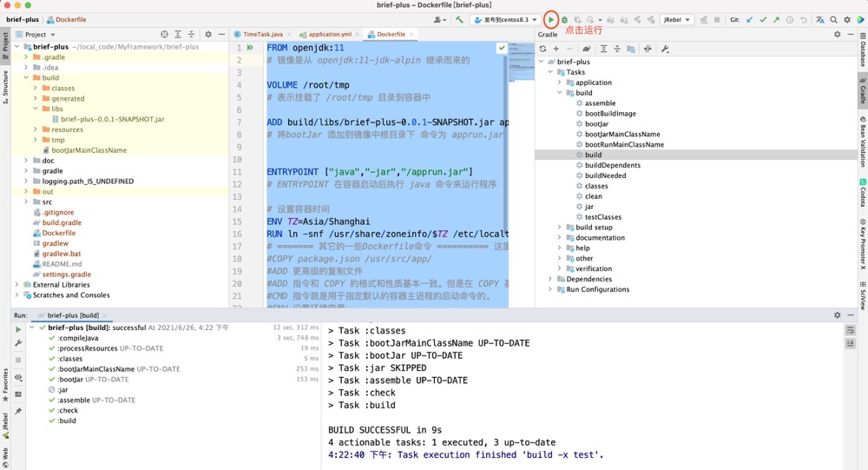The image size is (868, 470).
Task: Reload all Gradle projects
Action: point(543,49)
